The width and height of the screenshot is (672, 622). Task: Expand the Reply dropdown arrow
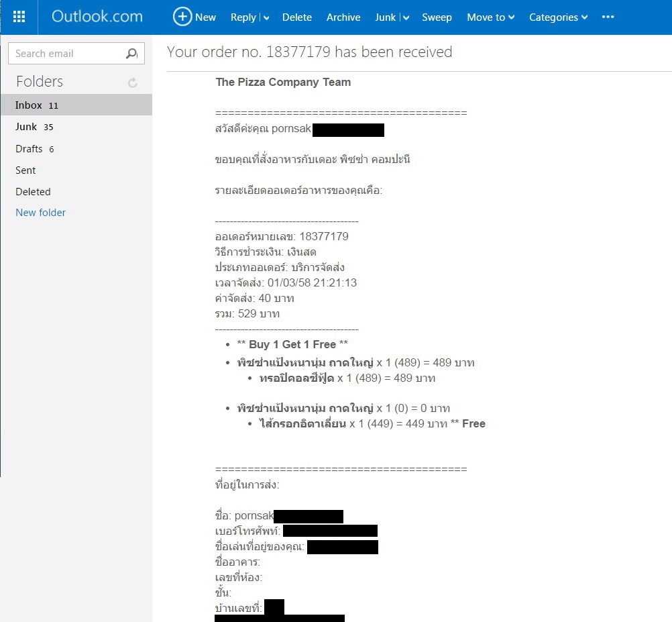coord(266,17)
